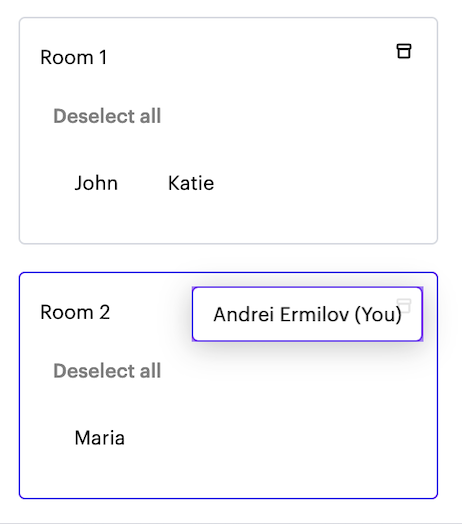The height and width of the screenshot is (524, 462).
Task: Click the Room 1 title label
Action: [74, 57]
